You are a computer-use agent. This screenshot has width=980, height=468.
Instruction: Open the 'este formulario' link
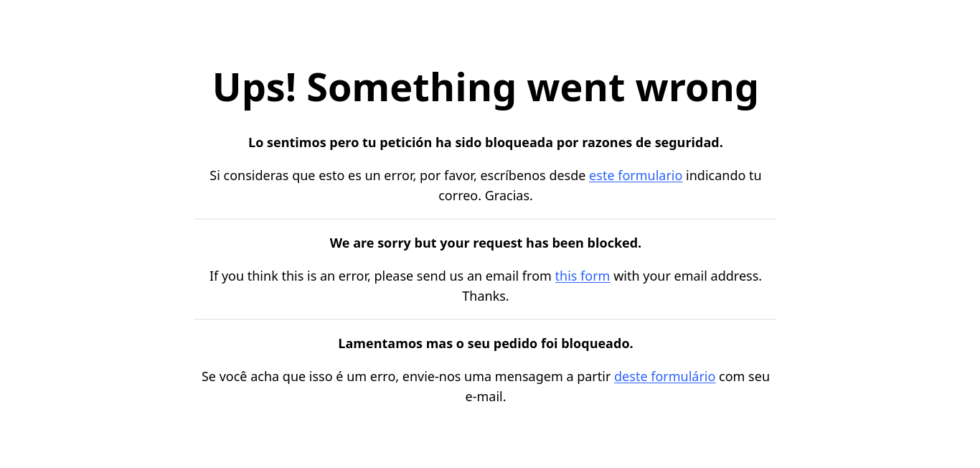636,176
